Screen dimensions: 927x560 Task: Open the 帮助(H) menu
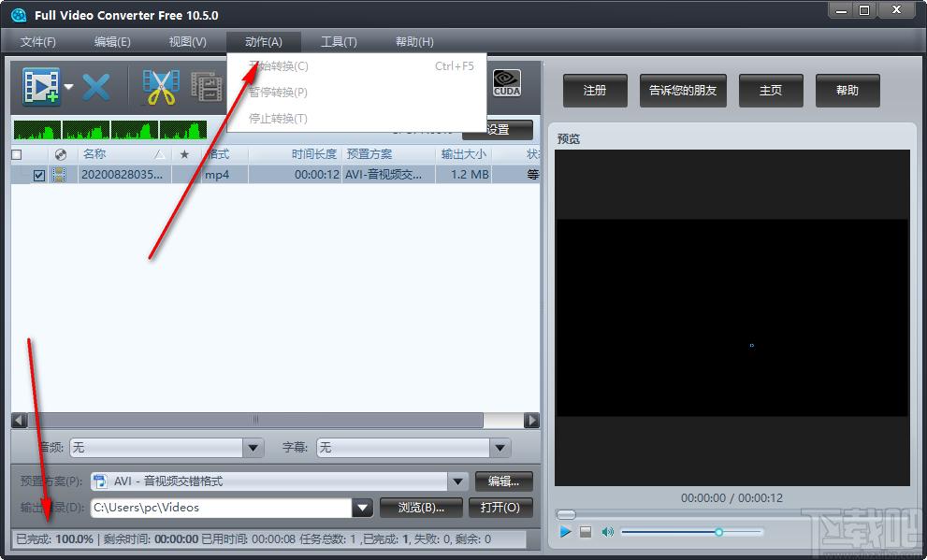click(414, 42)
